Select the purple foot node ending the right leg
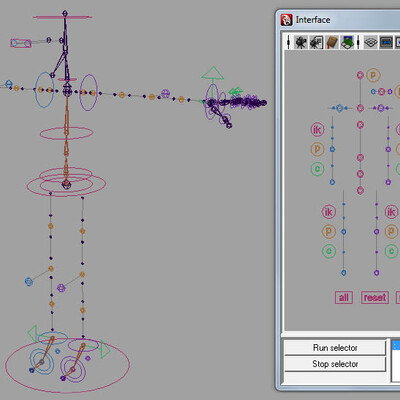The width and height of the screenshot is (400, 400). point(376,273)
